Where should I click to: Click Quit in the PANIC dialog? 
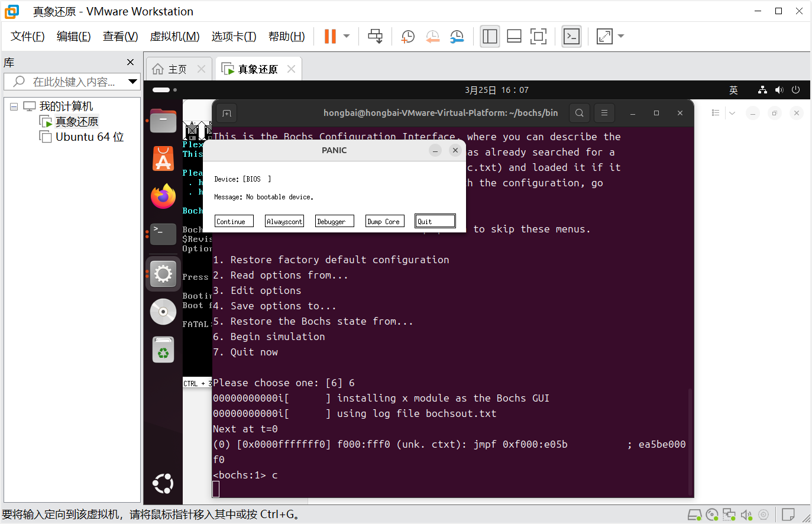pos(435,221)
